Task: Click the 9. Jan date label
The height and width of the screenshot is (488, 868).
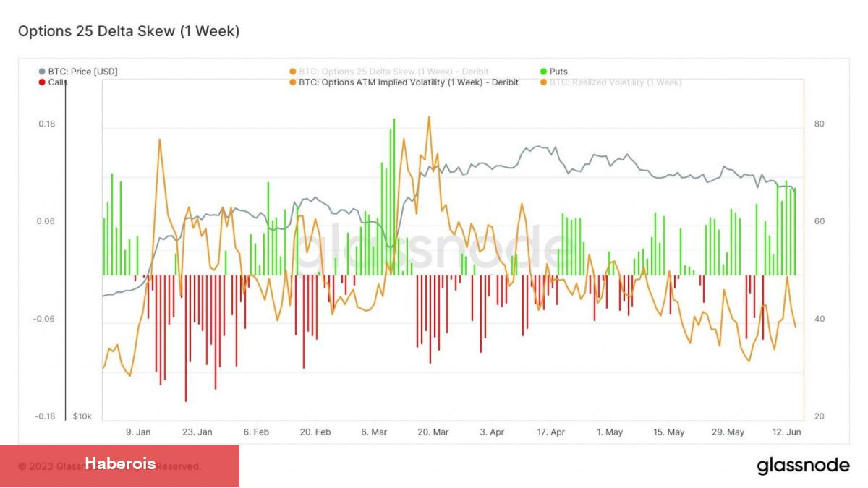Action: coord(138,432)
